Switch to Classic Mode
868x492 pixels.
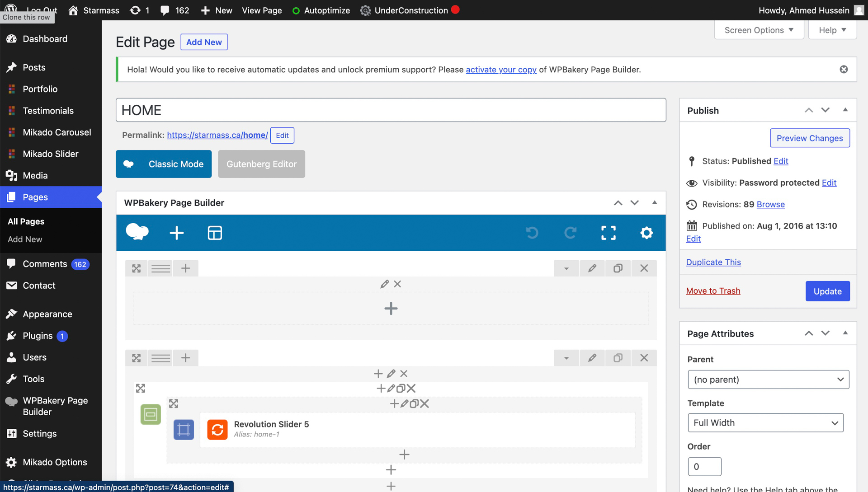point(164,164)
